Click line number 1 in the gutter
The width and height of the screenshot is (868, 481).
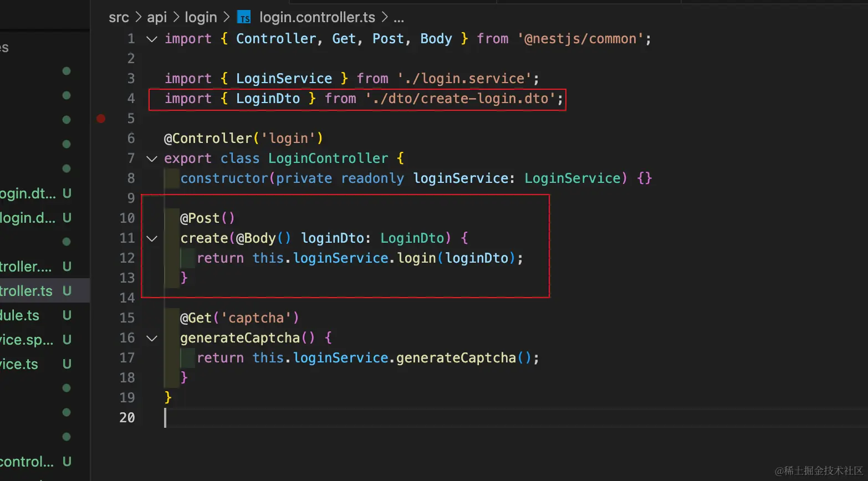131,39
